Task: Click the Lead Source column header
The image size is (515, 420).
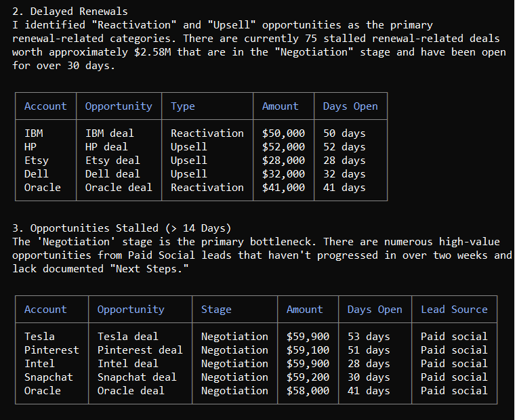Action: tap(454, 310)
